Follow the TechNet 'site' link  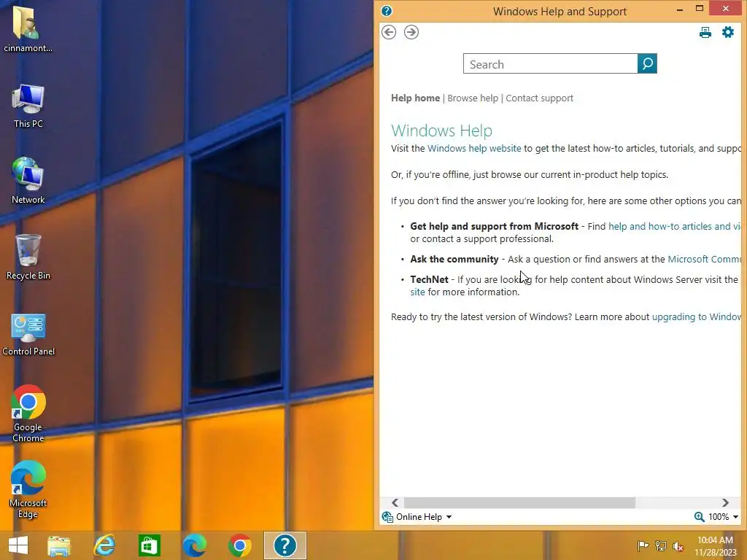coord(417,292)
